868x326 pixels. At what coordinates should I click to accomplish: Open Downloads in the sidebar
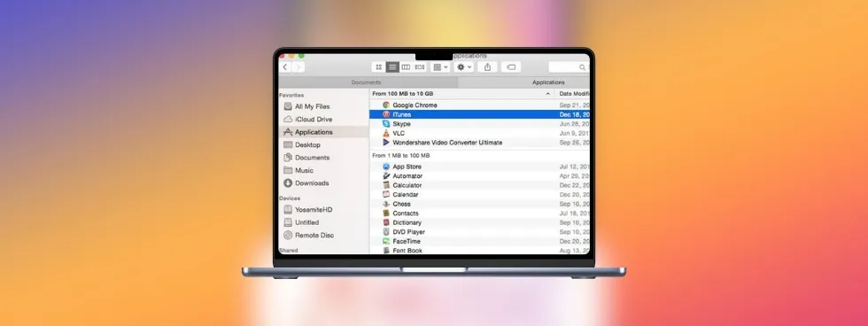312,182
